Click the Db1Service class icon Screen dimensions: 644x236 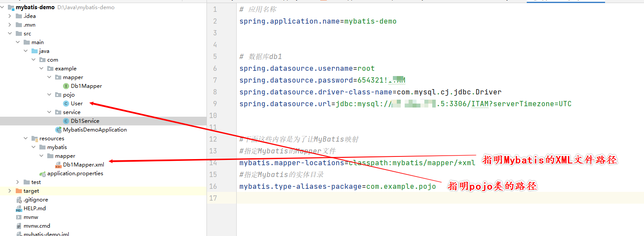click(66, 121)
